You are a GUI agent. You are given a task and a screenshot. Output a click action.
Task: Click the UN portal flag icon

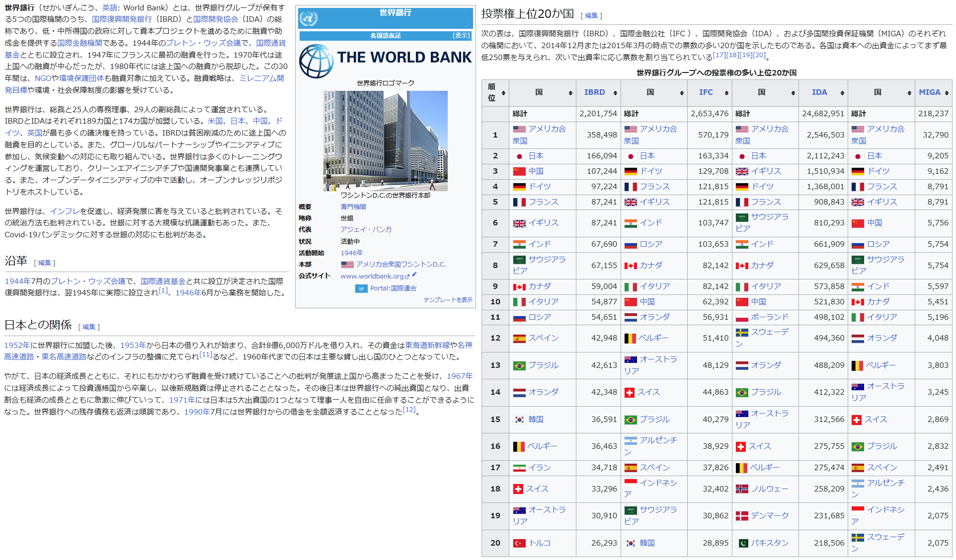(361, 288)
